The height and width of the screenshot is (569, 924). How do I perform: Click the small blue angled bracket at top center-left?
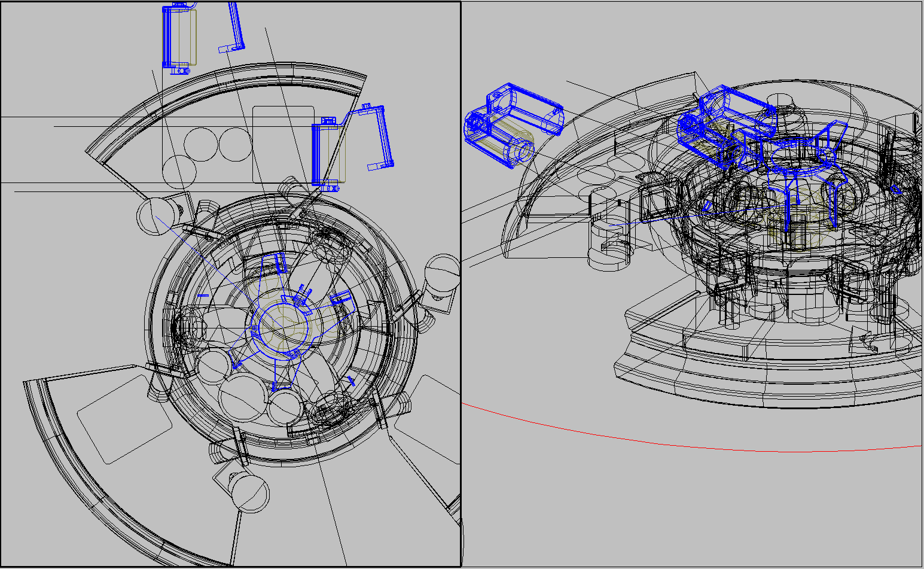234,30
